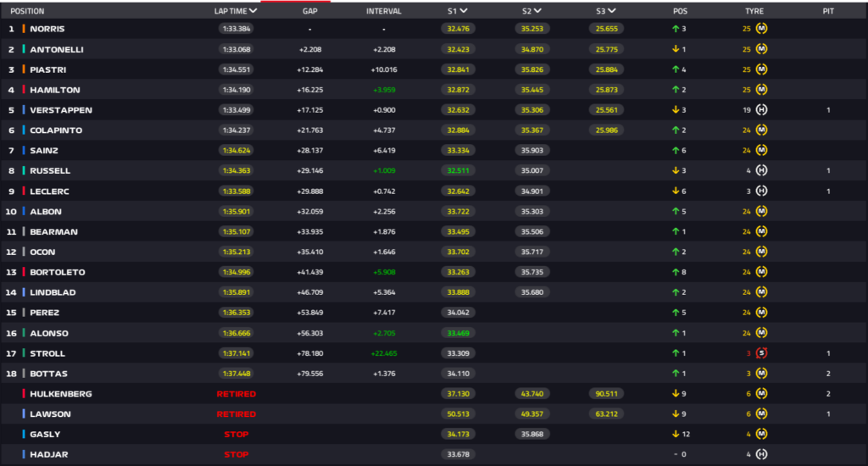Click the POSITION column header

coord(27,11)
